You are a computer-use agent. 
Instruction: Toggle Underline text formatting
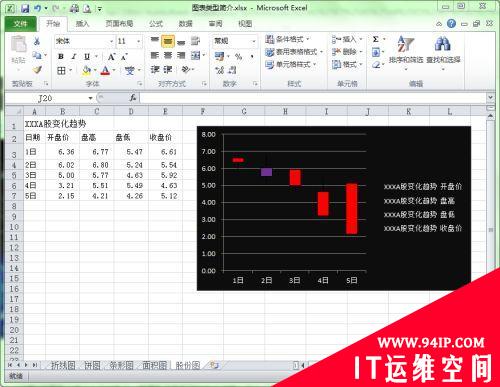pyautogui.click(x=87, y=57)
